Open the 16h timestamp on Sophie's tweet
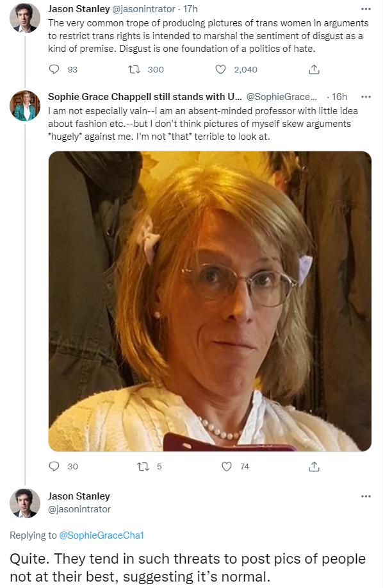The height and width of the screenshot is (588, 383). tap(339, 97)
